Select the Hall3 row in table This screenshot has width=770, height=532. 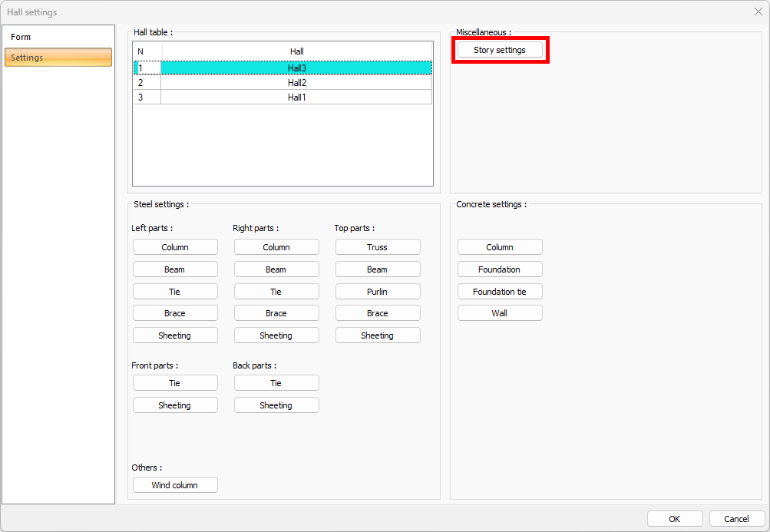click(296, 68)
